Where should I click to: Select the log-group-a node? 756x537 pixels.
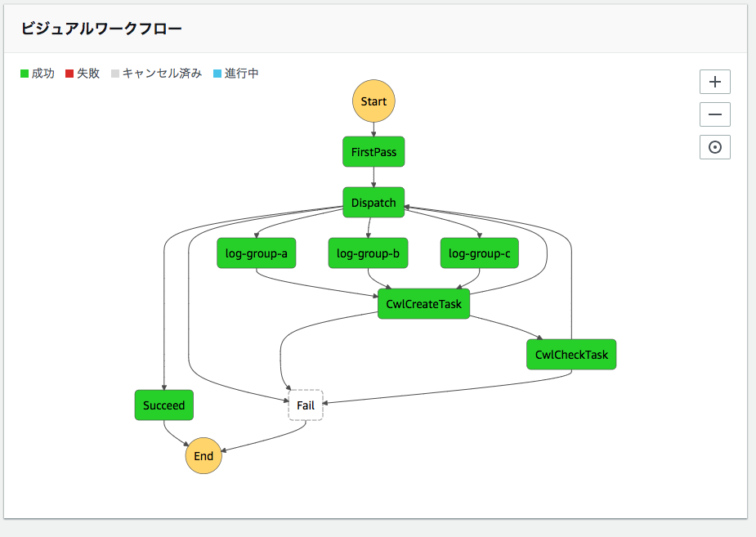click(256, 253)
